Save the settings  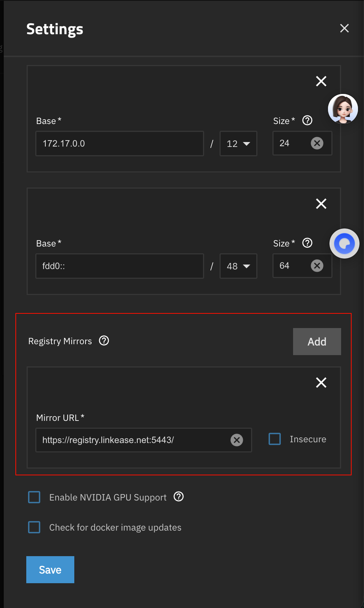coord(50,570)
